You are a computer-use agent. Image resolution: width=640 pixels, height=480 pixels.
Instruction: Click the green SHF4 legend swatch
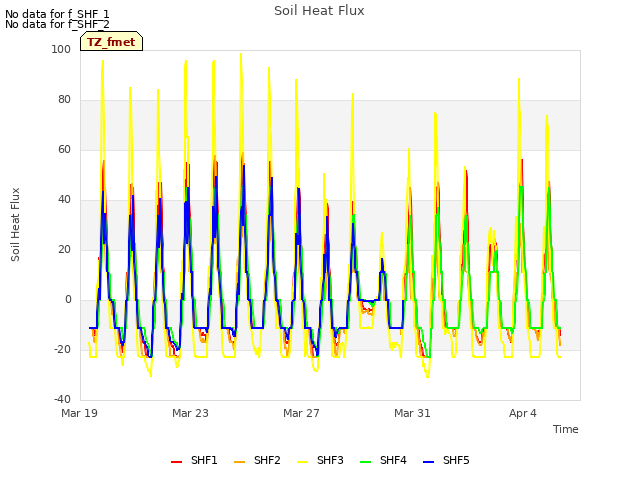click(366, 462)
